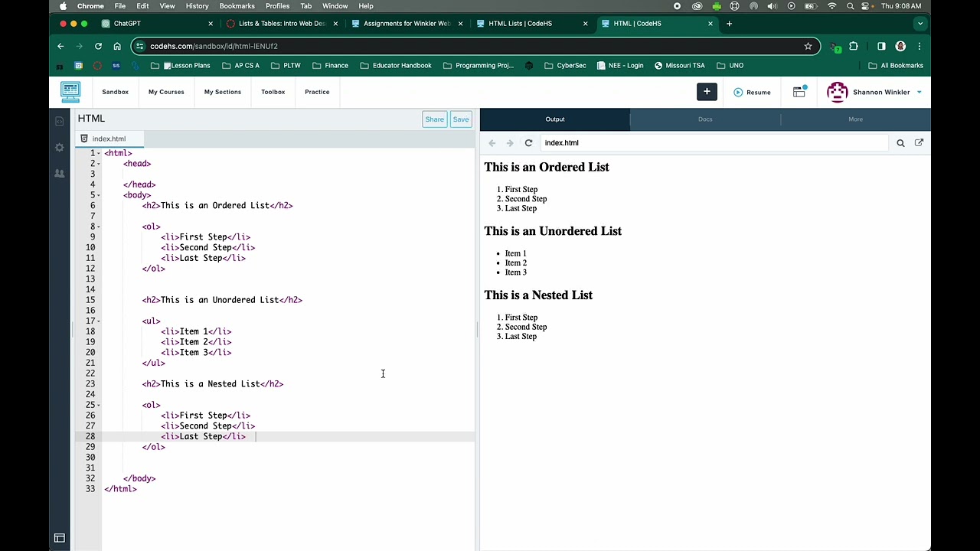
Task: Switch to HTML Lists CodeHS tab
Action: click(x=533, y=24)
